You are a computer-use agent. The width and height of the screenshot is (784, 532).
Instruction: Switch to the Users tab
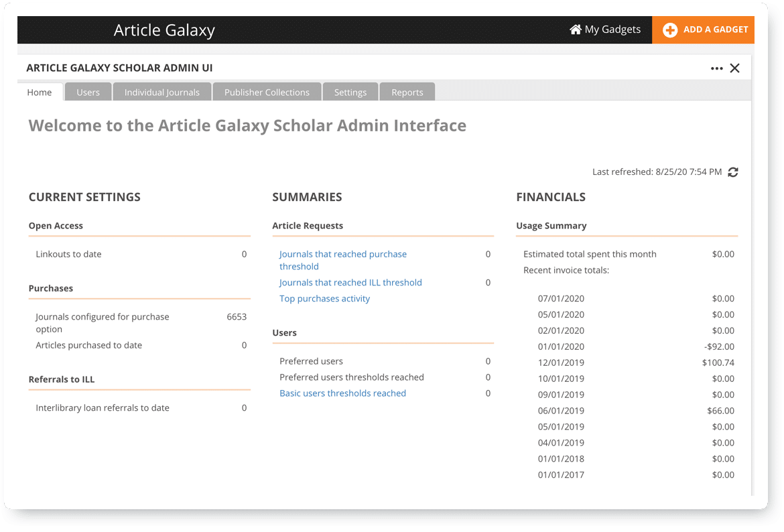click(x=88, y=92)
